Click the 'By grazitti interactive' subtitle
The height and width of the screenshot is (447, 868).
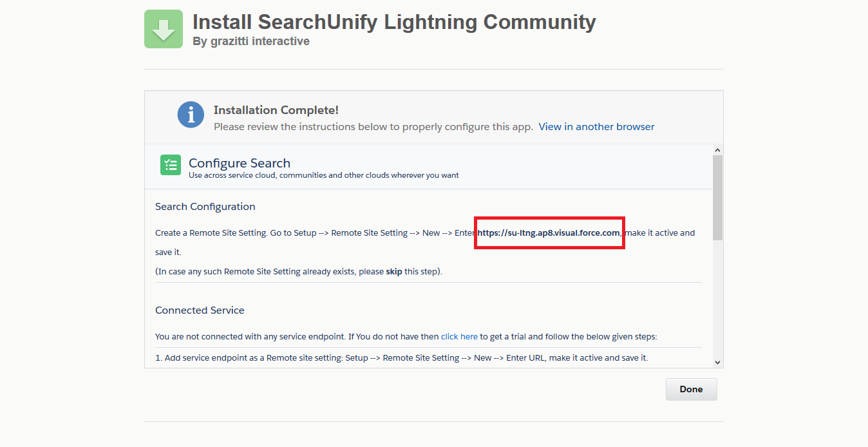tap(251, 41)
